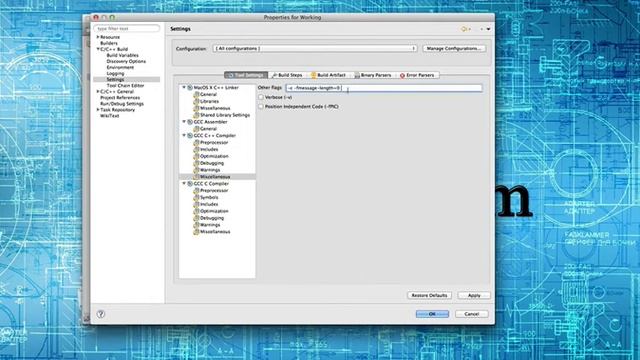Enable Position Independent Code (-fPIC) checkbox
This screenshot has height=360, width=640.
261,107
